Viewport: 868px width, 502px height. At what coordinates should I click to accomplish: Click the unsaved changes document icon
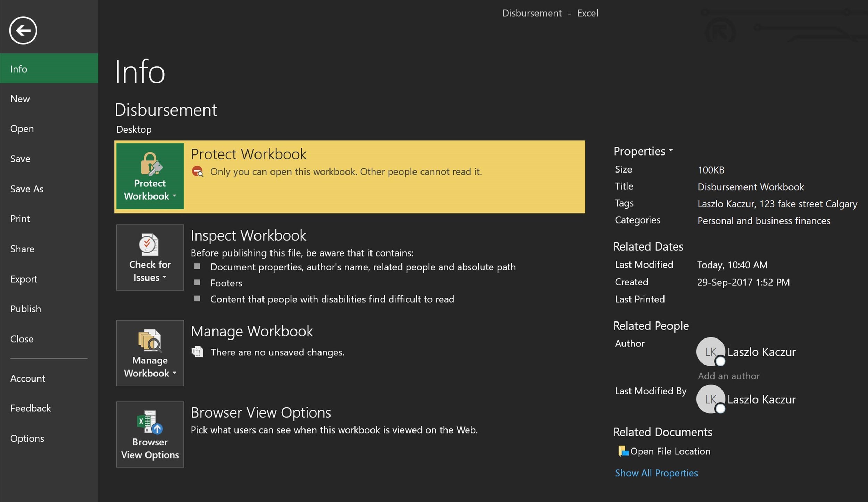198,352
